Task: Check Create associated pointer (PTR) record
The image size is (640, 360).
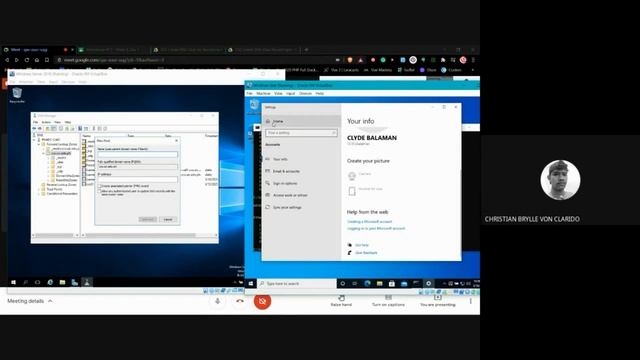Action: pyautogui.click(x=99, y=186)
